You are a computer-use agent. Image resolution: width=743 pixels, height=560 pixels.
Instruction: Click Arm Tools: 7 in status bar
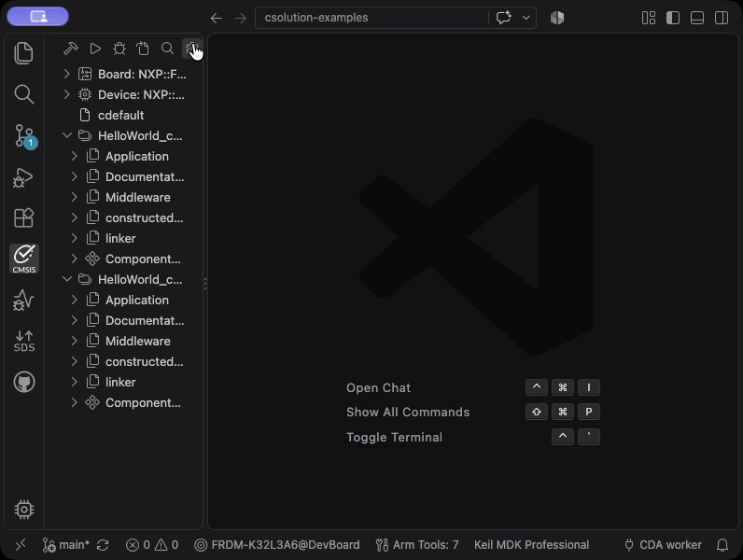[417, 545]
